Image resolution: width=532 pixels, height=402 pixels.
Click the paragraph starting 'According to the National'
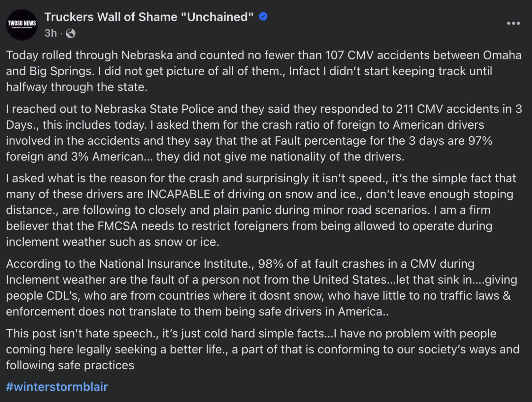tap(262, 288)
